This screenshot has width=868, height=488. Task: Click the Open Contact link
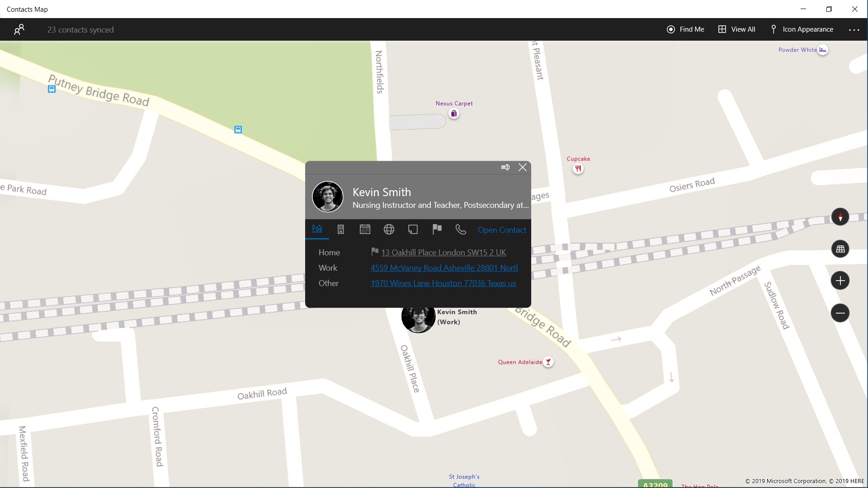pyautogui.click(x=502, y=230)
